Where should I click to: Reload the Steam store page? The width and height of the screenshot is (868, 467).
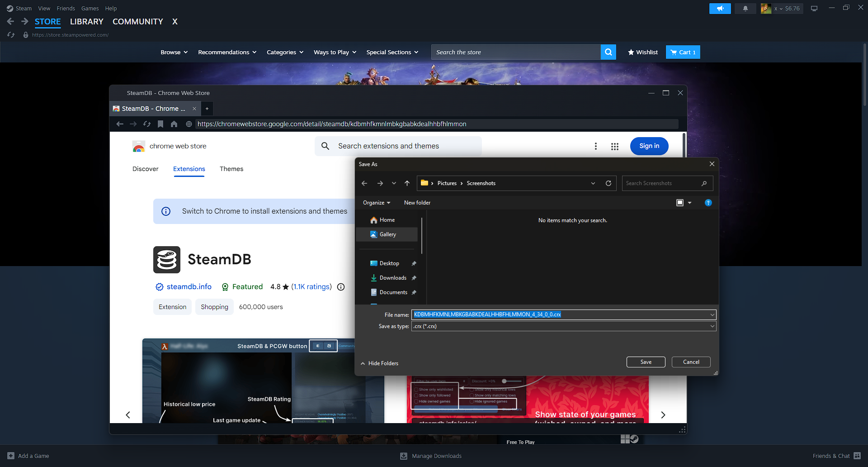point(11,35)
